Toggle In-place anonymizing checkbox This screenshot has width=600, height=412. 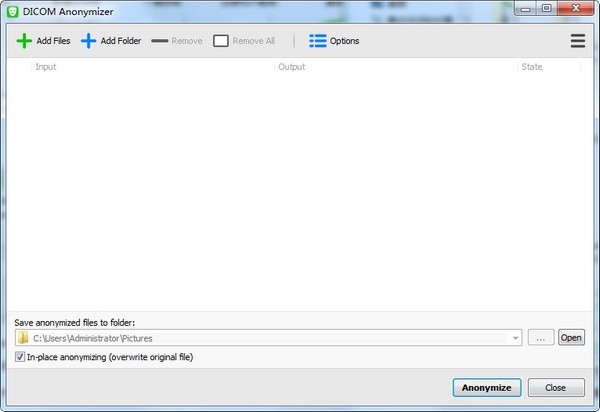pos(20,357)
